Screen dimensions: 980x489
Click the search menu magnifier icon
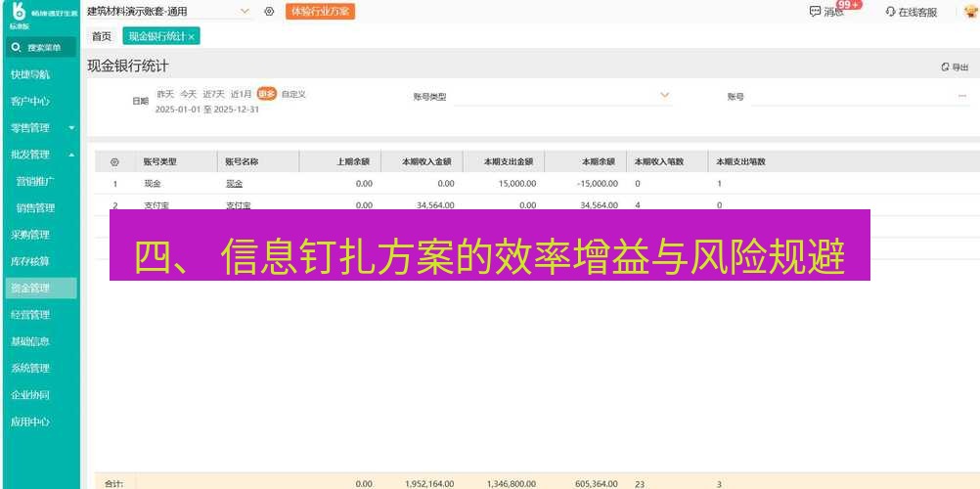tap(17, 48)
